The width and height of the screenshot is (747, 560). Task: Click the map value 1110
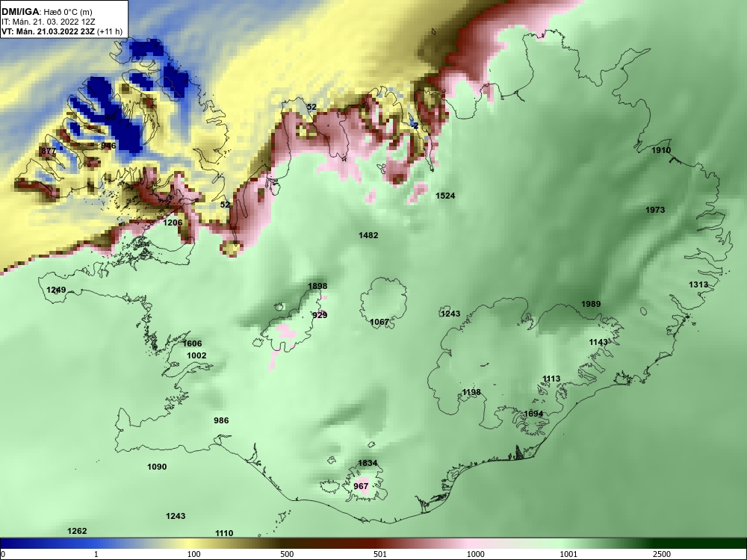tap(224, 533)
